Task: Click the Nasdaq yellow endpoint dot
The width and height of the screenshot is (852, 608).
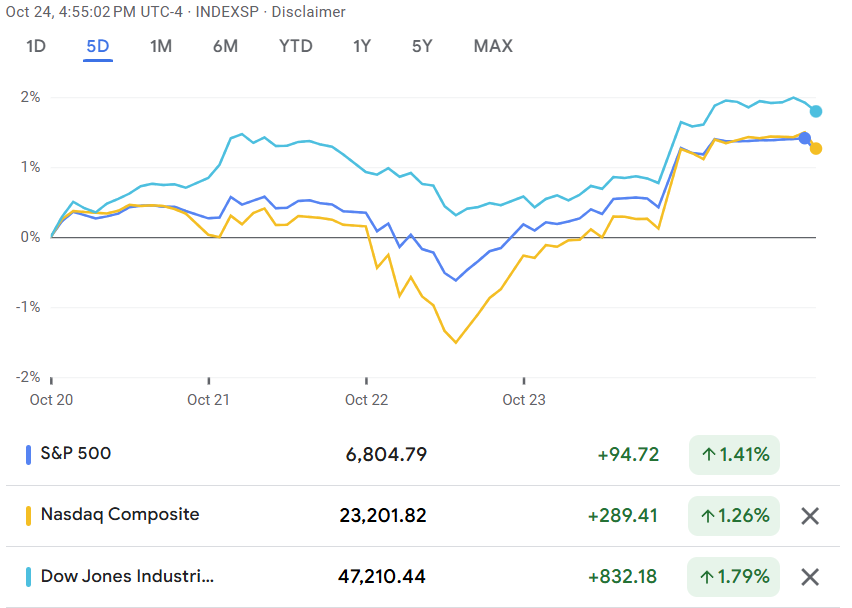Action: point(816,149)
